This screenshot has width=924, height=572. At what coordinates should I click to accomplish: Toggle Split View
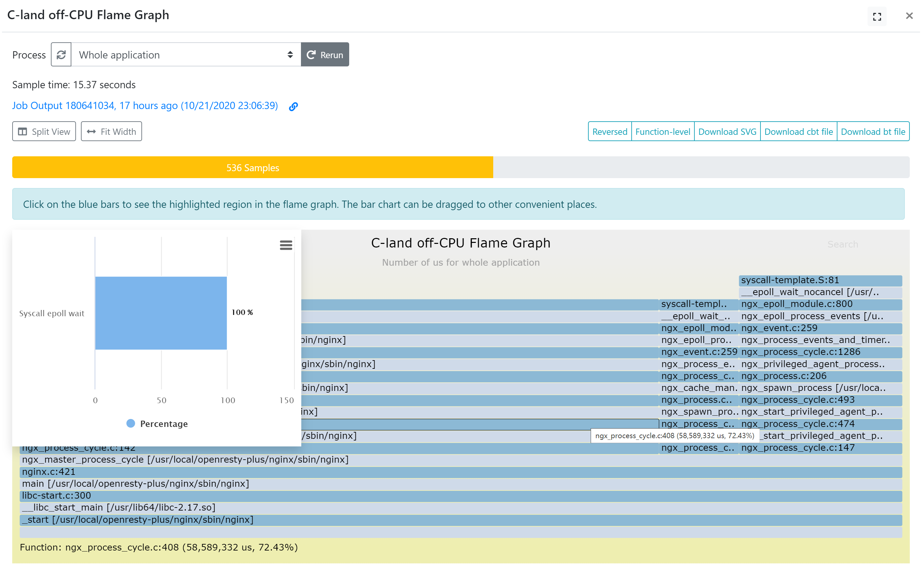pyautogui.click(x=44, y=131)
